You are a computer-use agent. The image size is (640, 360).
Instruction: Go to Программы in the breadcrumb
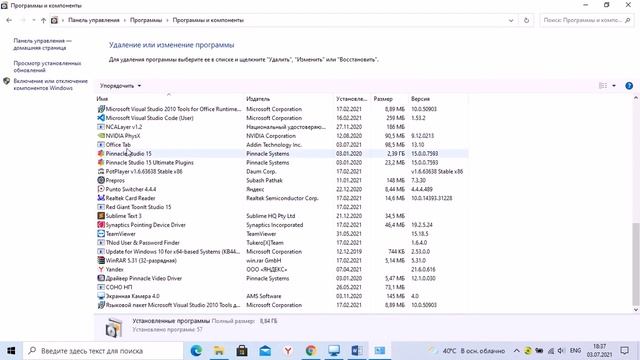click(x=146, y=20)
